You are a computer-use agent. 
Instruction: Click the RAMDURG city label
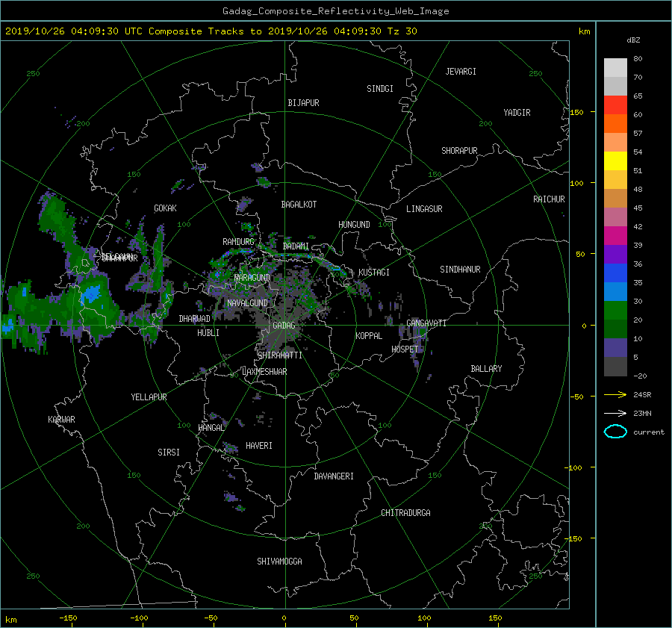tap(238, 242)
